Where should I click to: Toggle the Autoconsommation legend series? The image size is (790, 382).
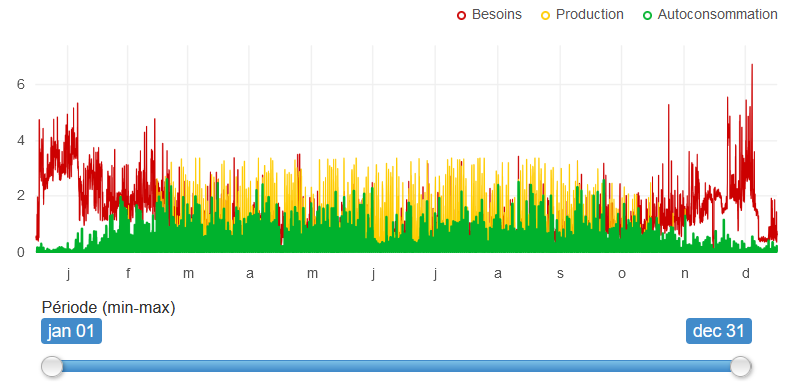[x=710, y=15]
